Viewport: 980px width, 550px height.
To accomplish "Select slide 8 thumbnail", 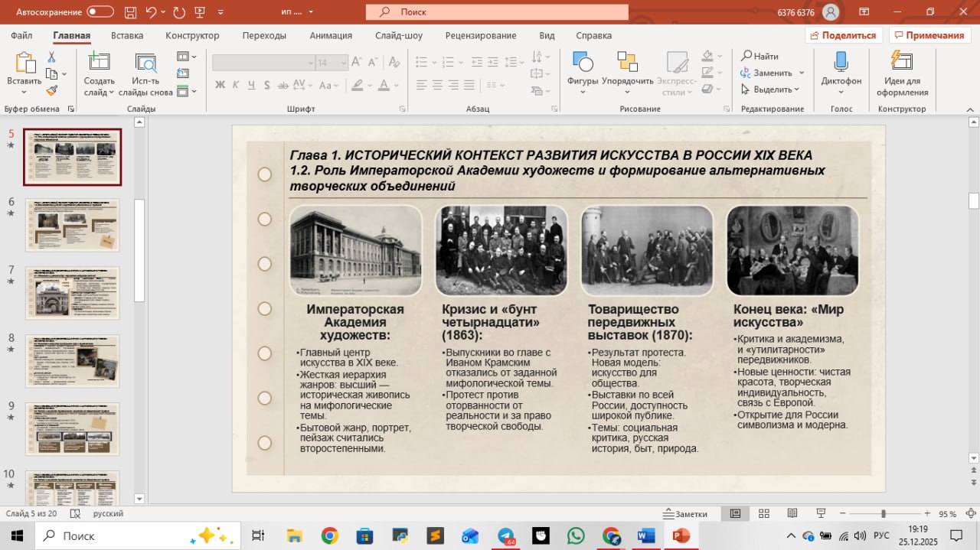I will [x=73, y=361].
